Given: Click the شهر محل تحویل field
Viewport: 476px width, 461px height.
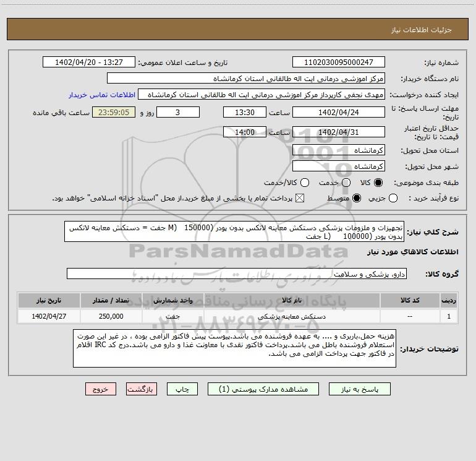Looking at the screenshot, I should [x=339, y=166].
